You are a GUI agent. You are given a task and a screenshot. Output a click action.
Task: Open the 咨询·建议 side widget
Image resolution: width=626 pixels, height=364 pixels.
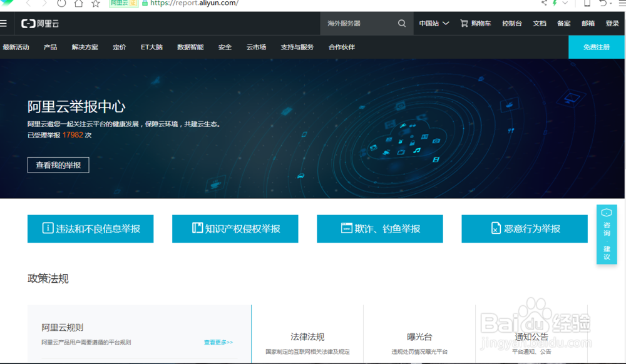coord(607,235)
